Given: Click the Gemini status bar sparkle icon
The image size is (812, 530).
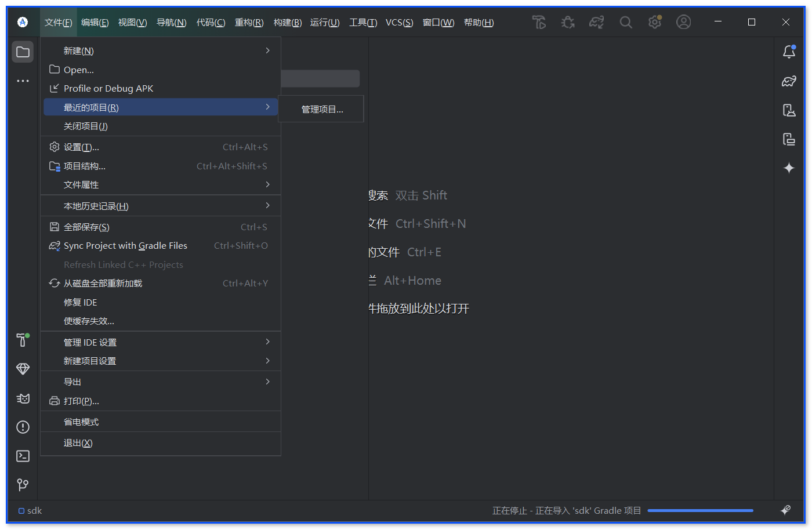Looking at the screenshot, I should (785, 510).
